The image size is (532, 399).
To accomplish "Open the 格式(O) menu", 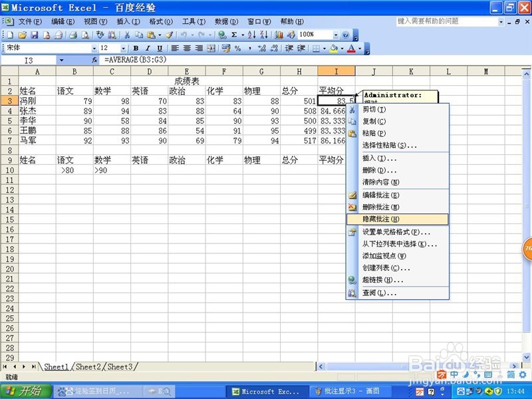I will pos(161,22).
